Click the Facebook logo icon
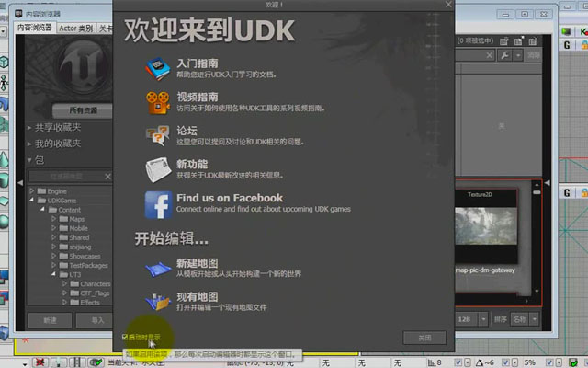The image size is (588, 368). (158, 204)
